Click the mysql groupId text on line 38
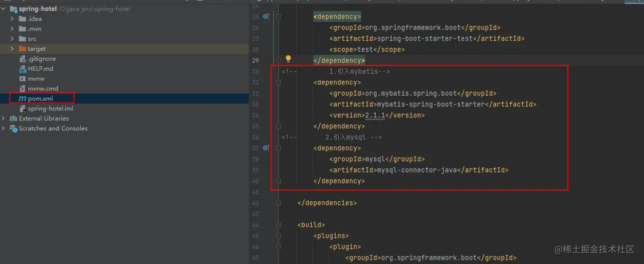This screenshot has height=264, width=644. [375, 159]
